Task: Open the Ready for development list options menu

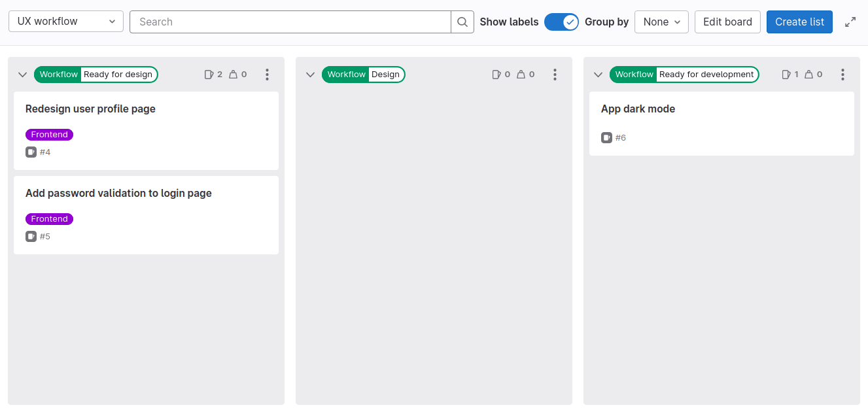Action: pos(842,75)
